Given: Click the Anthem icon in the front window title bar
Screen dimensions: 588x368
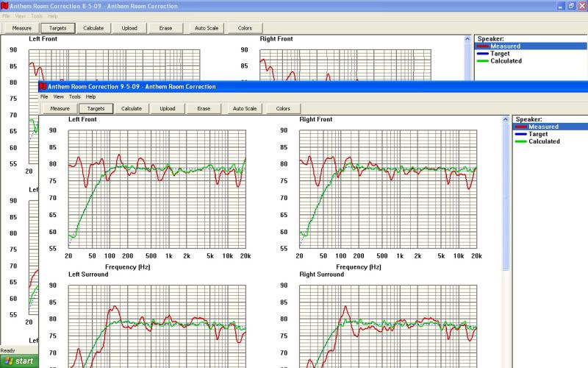Looking at the screenshot, I should point(43,86).
